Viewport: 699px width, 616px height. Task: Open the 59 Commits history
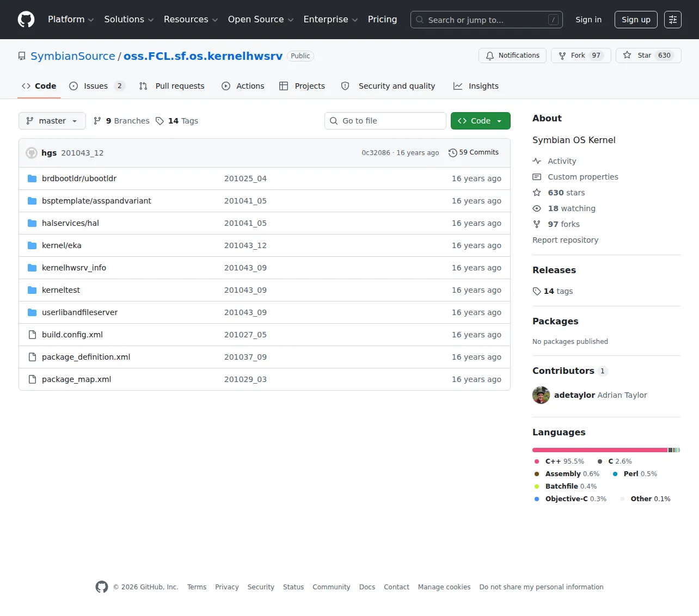point(474,152)
